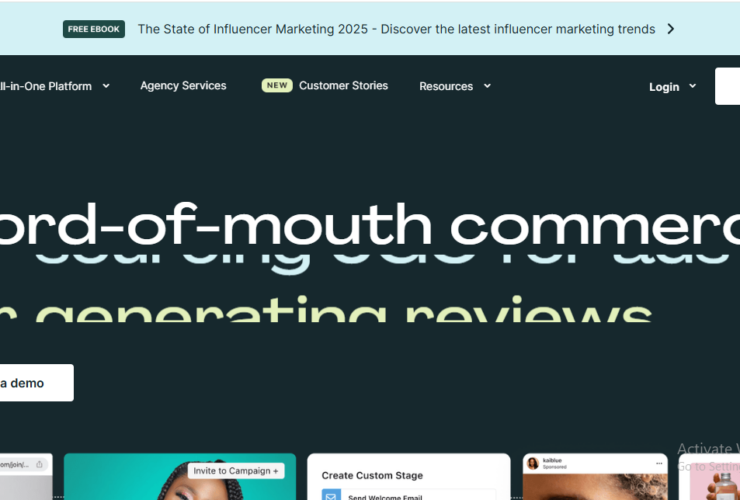Click the NEW badge beside Customer Stories
This screenshot has height=500, width=740.
(x=277, y=85)
